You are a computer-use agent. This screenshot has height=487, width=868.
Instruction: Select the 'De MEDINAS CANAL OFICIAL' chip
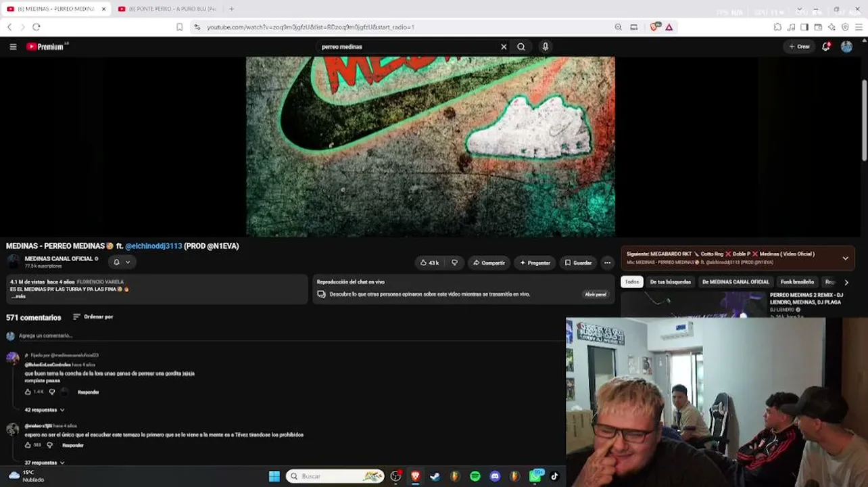point(736,282)
